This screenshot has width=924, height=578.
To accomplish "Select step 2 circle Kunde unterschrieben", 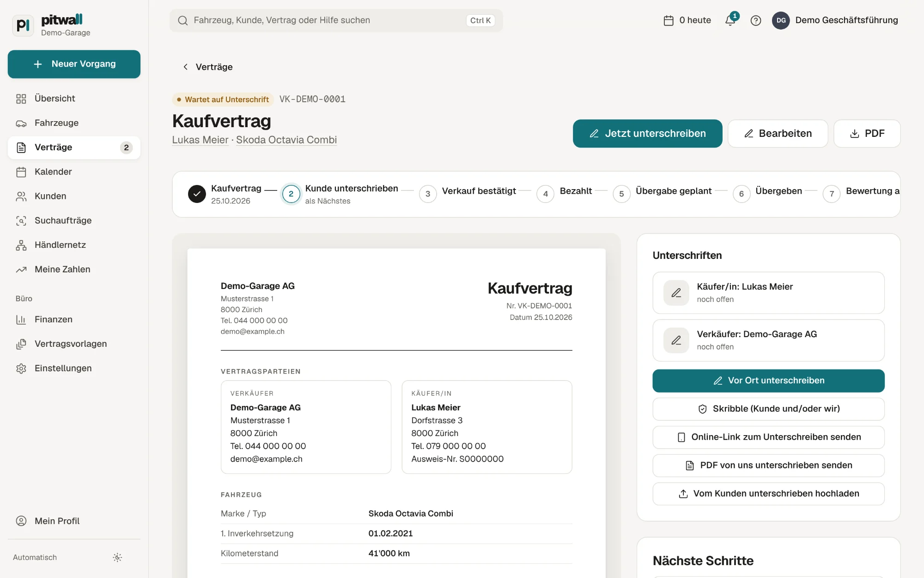I will (x=291, y=194).
